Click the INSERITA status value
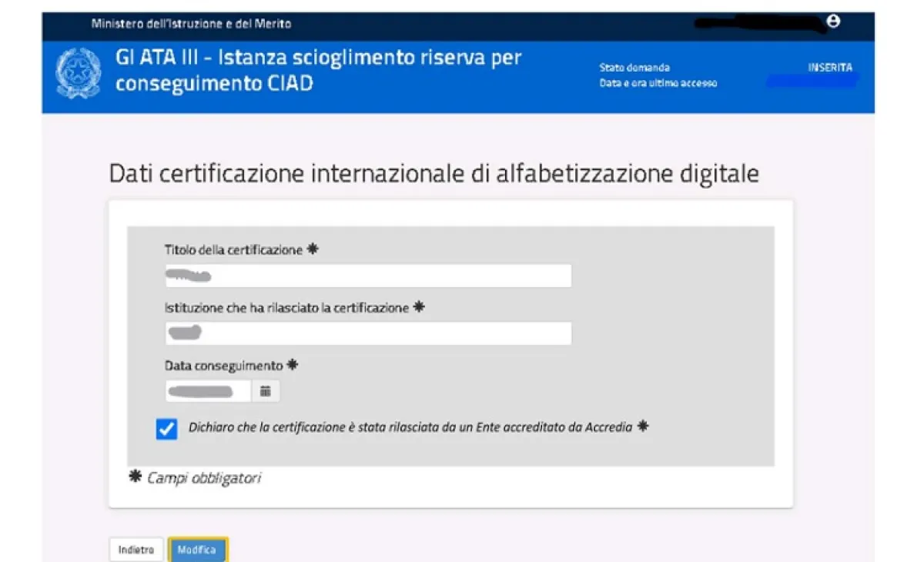 [829, 68]
